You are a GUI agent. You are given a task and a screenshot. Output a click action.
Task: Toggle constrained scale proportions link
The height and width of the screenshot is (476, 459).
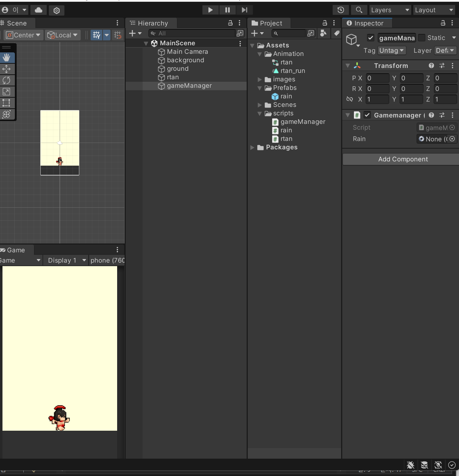pyautogui.click(x=350, y=99)
